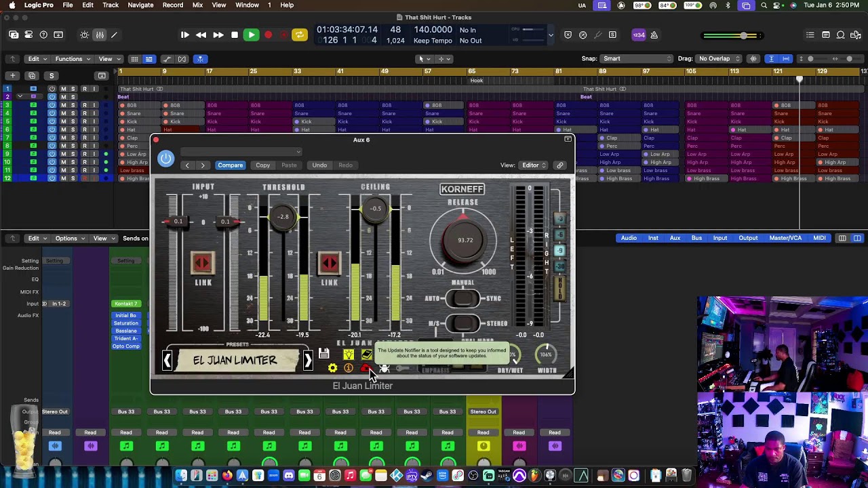Click the Threshold slider knob at -2.8
The height and width of the screenshot is (488, 868).
click(x=283, y=217)
